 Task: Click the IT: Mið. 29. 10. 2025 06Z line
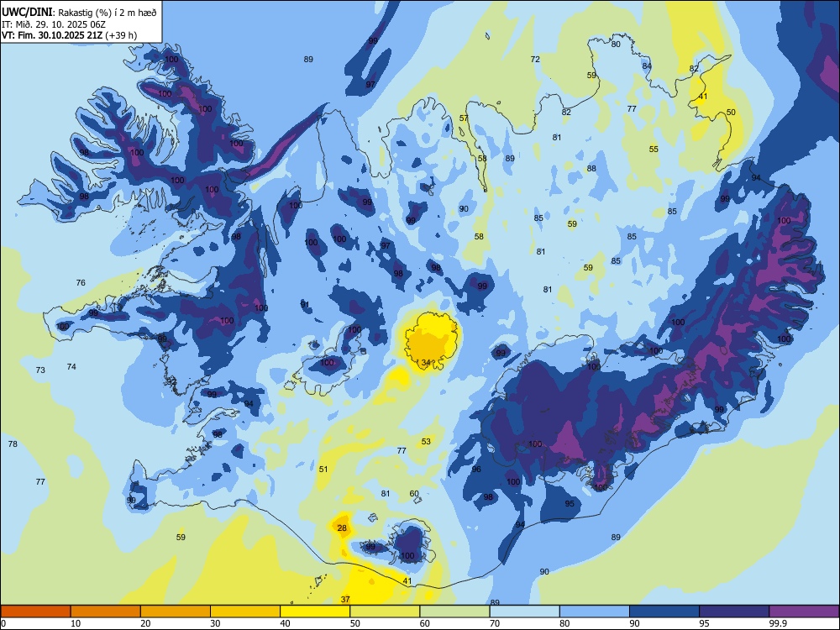pos(53,24)
